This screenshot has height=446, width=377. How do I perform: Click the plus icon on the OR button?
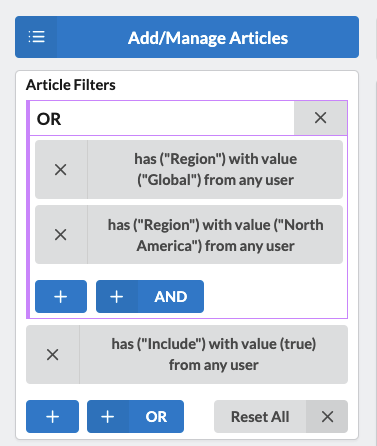[108, 417]
